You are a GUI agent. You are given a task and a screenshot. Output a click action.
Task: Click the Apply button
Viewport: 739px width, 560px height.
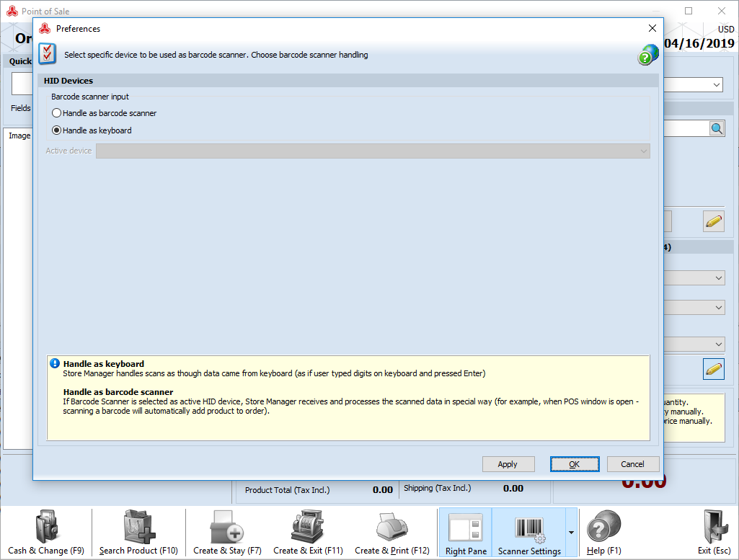click(x=508, y=464)
